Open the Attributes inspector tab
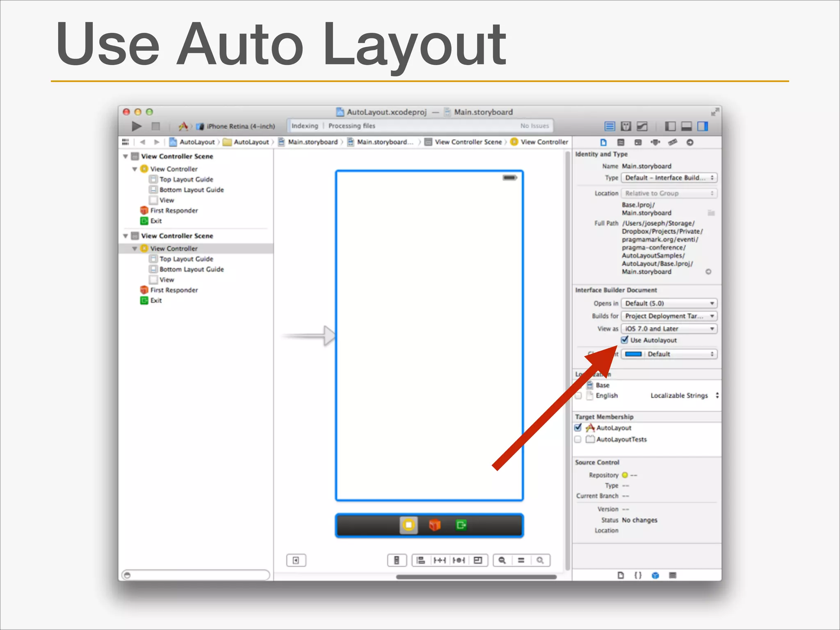The height and width of the screenshot is (630, 840). (655, 142)
